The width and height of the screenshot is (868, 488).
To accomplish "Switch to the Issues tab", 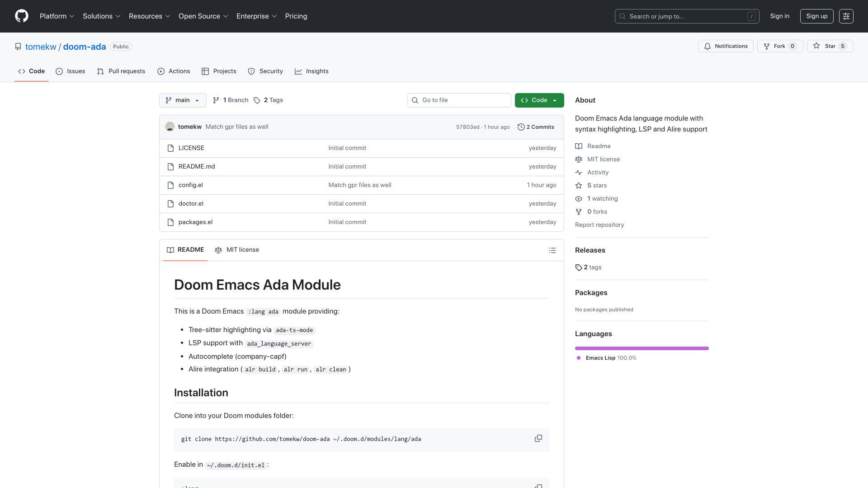I will pyautogui.click(x=71, y=71).
